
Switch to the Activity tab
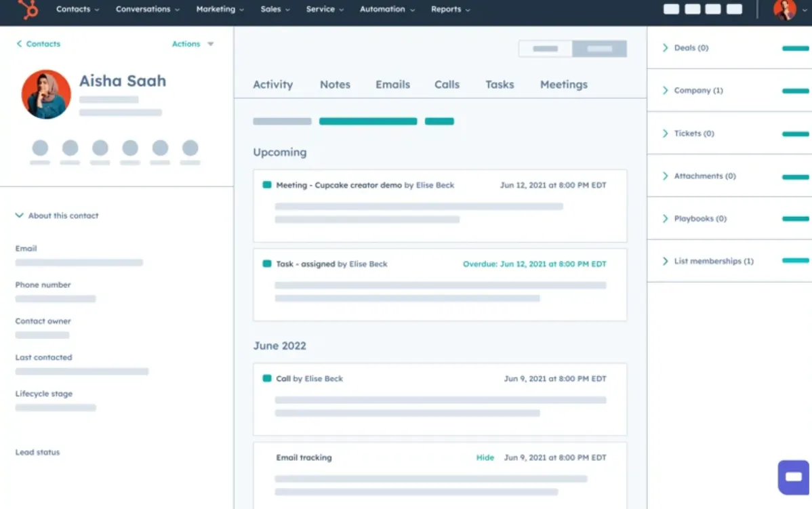click(273, 85)
